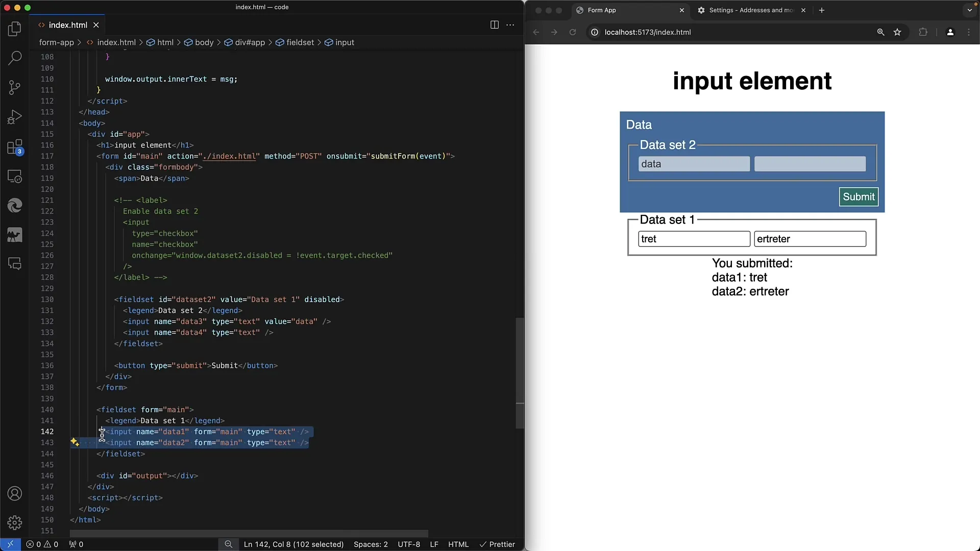Image resolution: width=980 pixels, height=551 pixels.
Task: Click the Remote Explorer icon in sidebar
Action: pyautogui.click(x=15, y=176)
